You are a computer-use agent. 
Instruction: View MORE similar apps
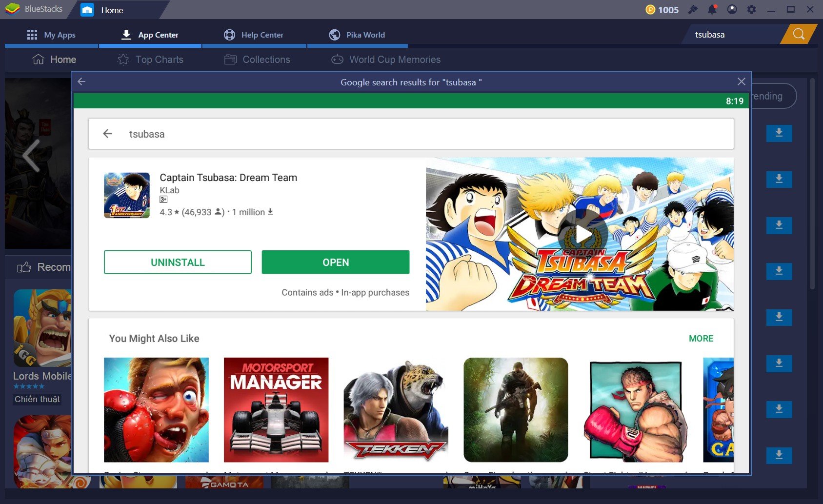point(701,338)
